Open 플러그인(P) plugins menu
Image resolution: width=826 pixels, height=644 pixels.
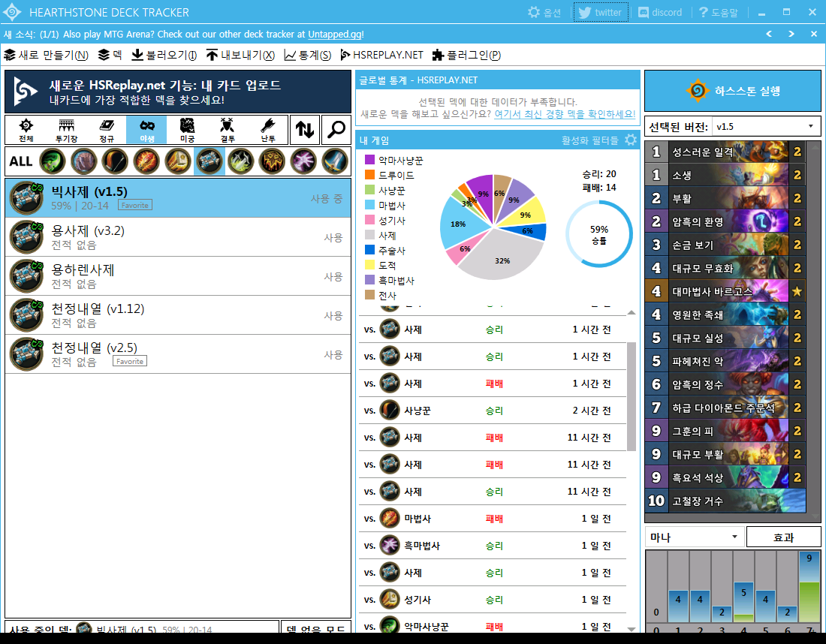coord(466,55)
